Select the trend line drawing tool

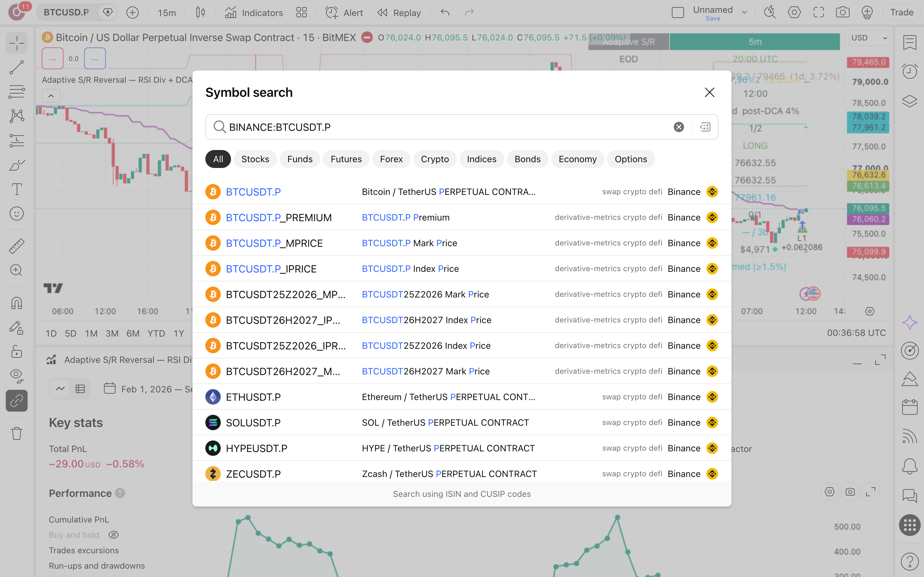coord(16,67)
